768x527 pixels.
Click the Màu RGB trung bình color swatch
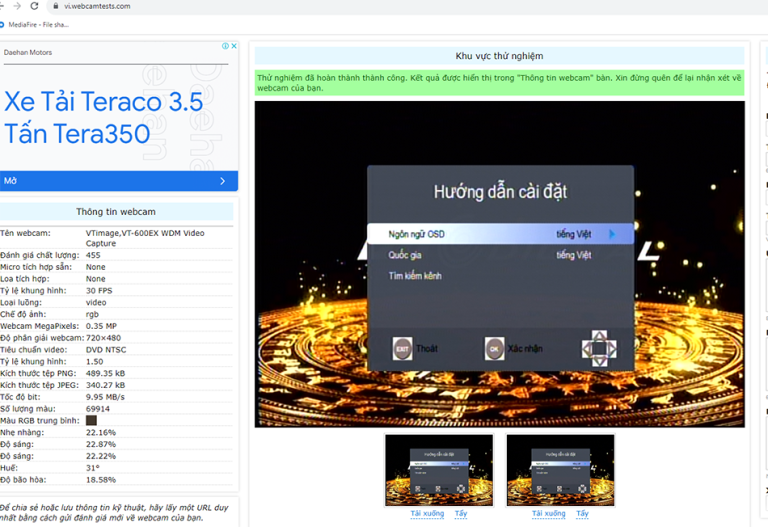point(92,420)
